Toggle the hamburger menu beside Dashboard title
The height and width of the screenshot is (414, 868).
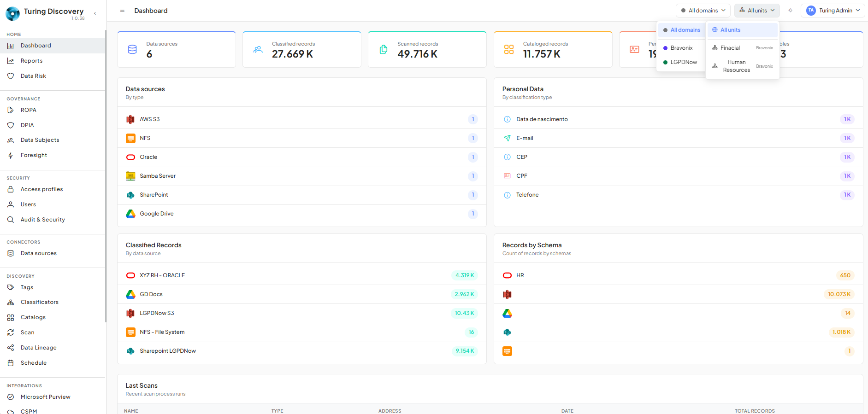point(122,10)
